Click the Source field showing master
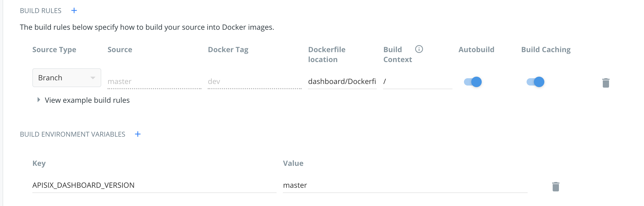Viewport: 644px width, 206px height. pyautogui.click(x=154, y=82)
